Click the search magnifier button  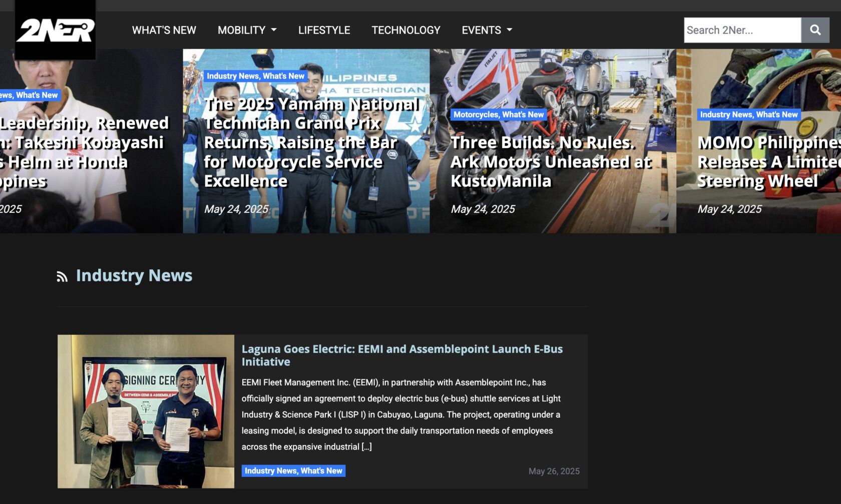[815, 30]
